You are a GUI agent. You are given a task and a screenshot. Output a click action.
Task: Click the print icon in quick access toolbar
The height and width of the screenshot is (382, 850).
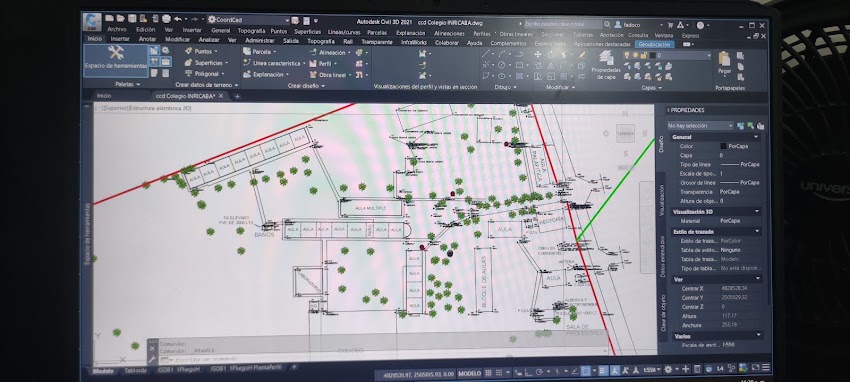[166, 19]
